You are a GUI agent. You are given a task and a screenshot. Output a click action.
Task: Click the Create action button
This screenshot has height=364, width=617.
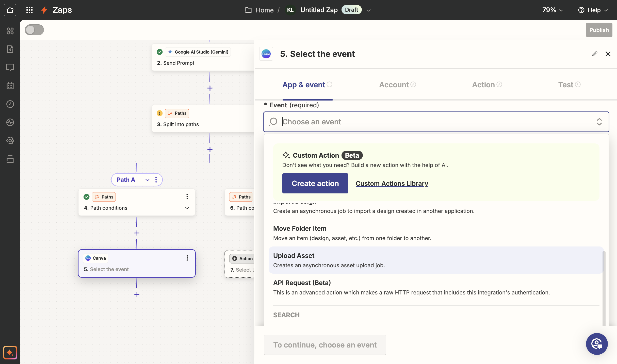click(x=315, y=184)
